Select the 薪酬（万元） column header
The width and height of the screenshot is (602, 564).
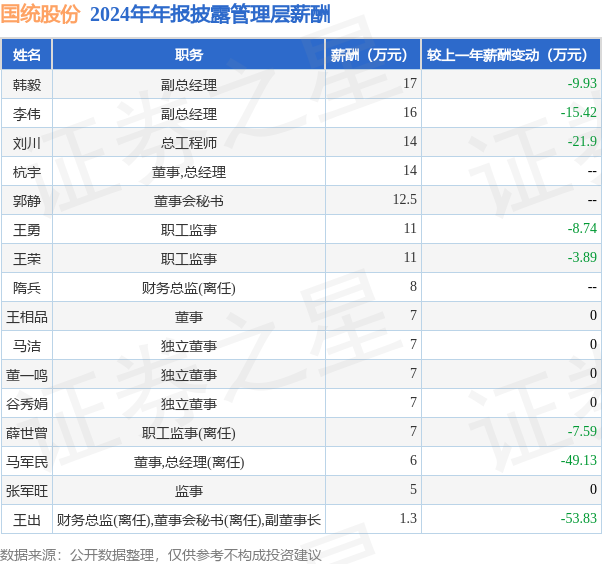pos(373,55)
